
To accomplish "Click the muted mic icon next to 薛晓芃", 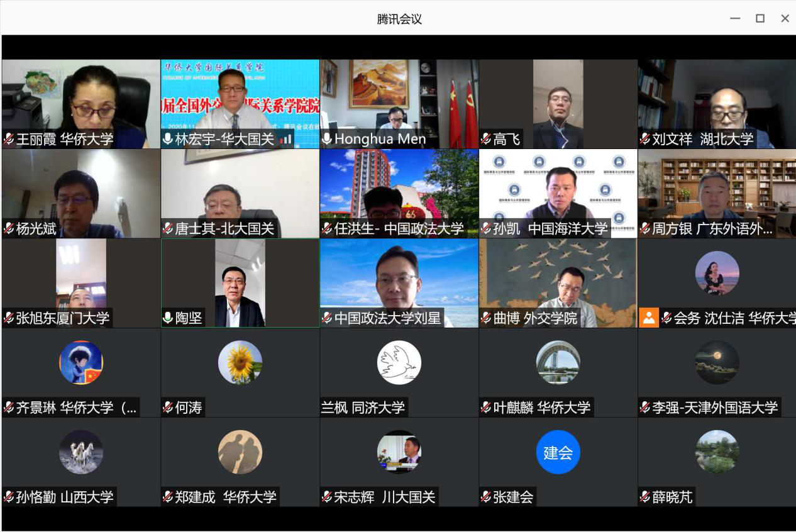I will pos(645,497).
